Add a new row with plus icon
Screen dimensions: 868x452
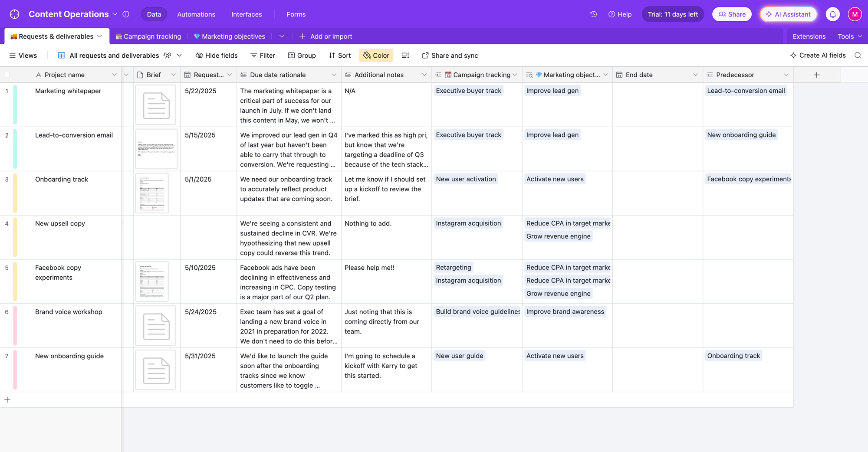[x=7, y=400]
